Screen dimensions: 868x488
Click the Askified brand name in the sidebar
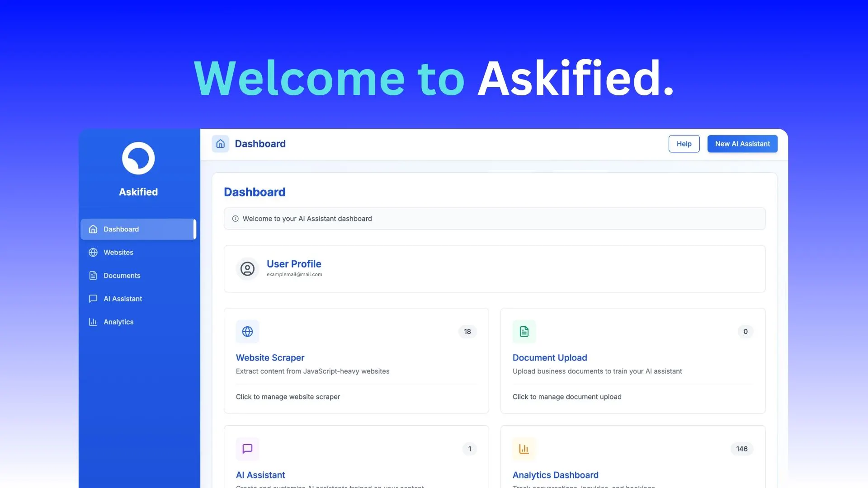138,192
